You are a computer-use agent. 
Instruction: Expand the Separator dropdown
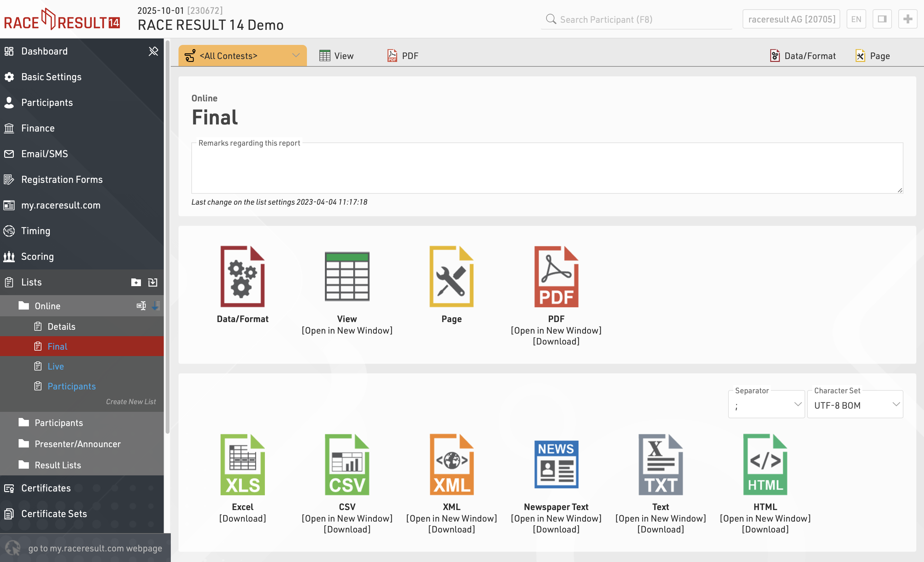pyautogui.click(x=766, y=405)
